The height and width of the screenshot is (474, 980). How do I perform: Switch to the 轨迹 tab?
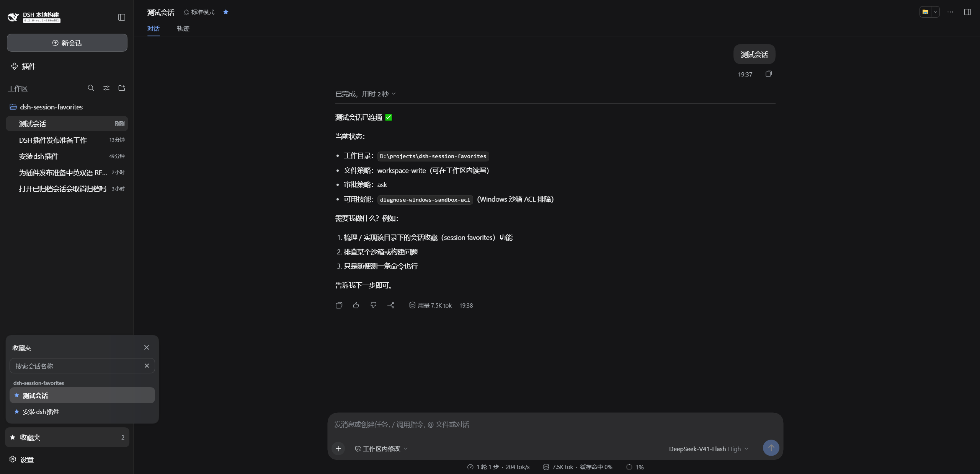(183, 29)
